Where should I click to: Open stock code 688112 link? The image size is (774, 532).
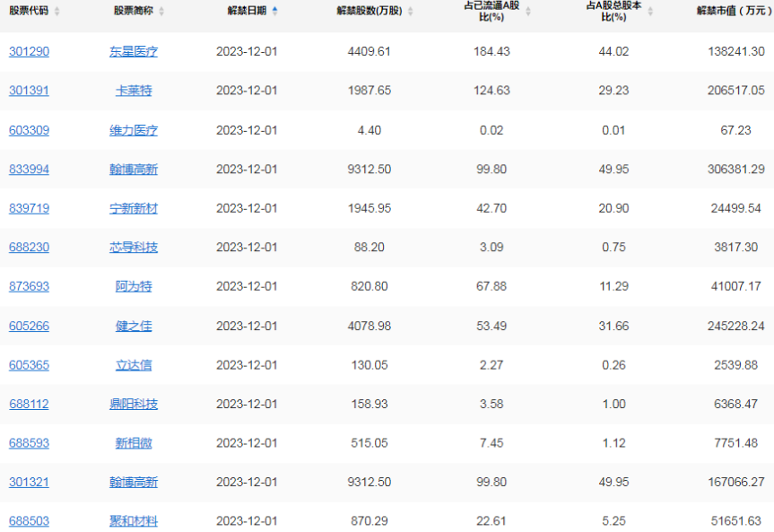[x=29, y=404]
